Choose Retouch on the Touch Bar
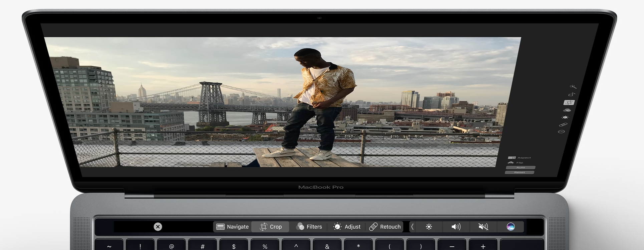The height and width of the screenshot is (250, 644). [385, 227]
